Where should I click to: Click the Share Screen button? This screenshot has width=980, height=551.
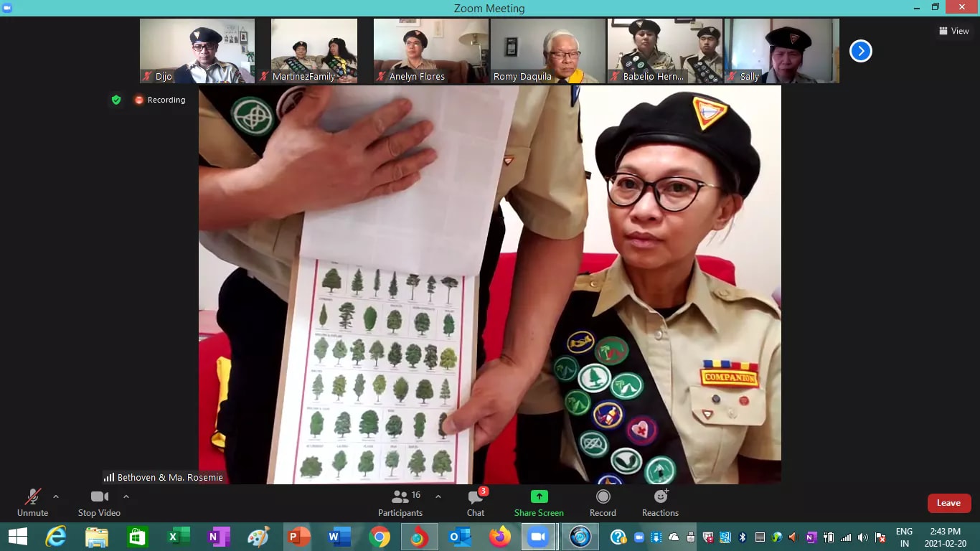click(x=539, y=502)
